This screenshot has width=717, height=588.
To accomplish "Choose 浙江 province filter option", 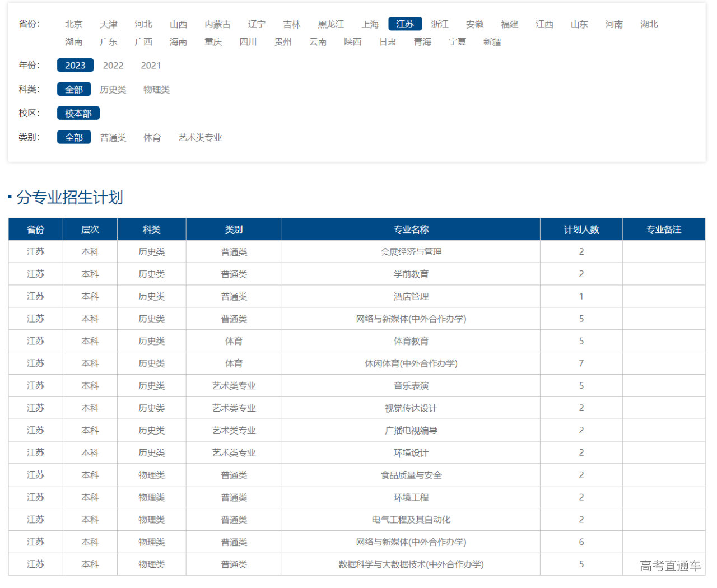I will coord(440,24).
